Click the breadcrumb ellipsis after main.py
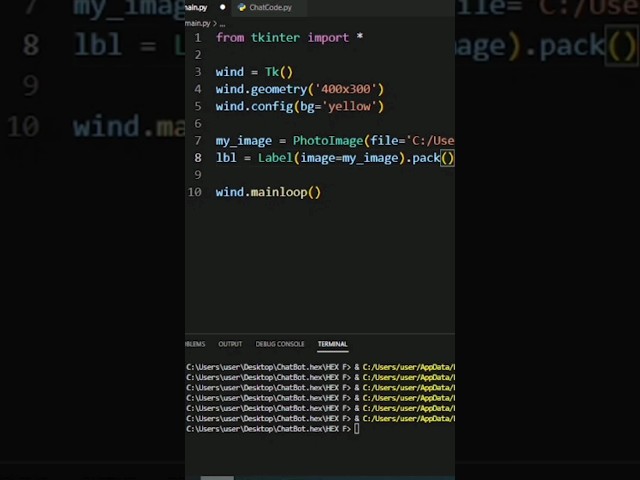 click(x=222, y=24)
